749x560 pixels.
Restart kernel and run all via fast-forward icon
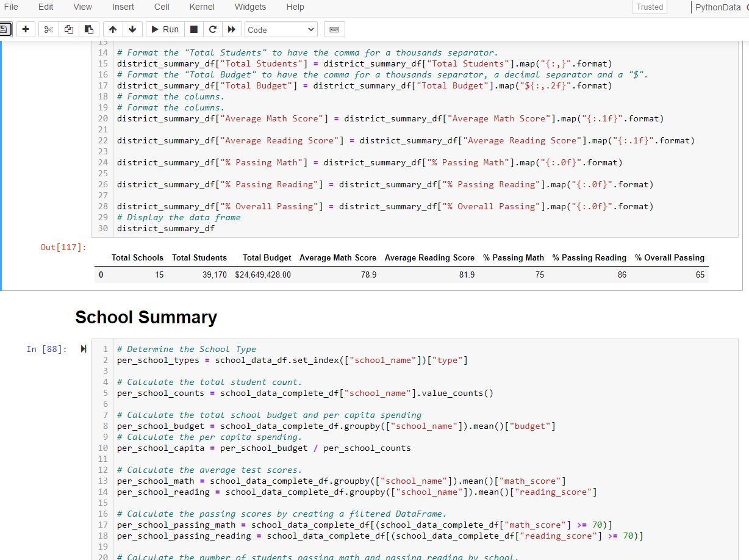[x=231, y=29]
